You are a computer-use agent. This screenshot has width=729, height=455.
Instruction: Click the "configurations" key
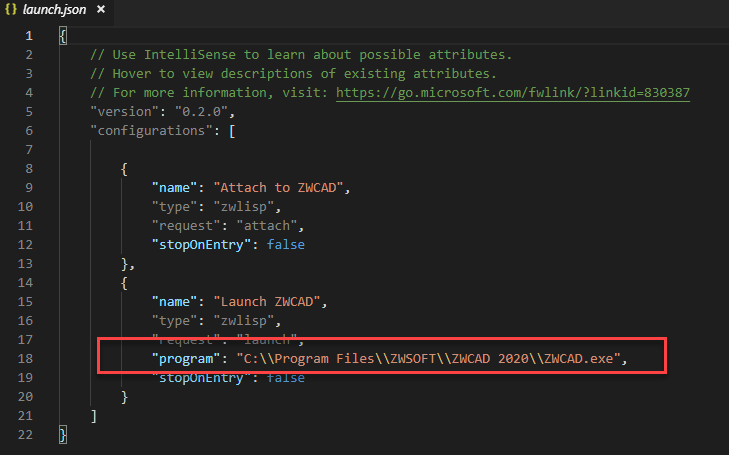point(152,131)
